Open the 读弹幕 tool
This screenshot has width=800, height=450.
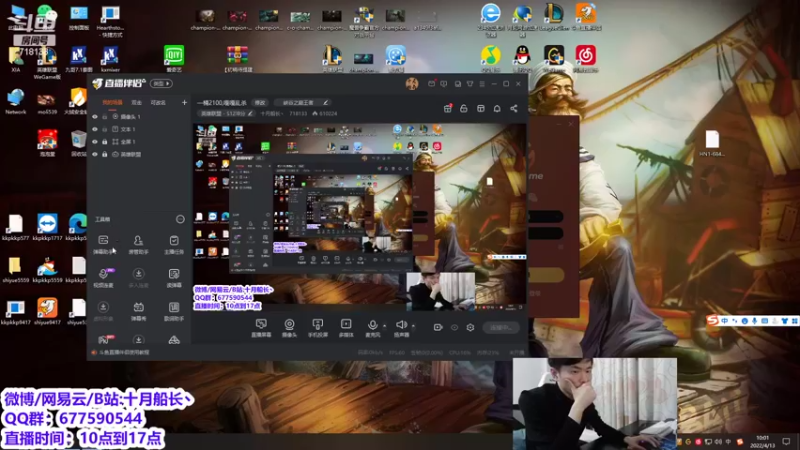tap(174, 278)
